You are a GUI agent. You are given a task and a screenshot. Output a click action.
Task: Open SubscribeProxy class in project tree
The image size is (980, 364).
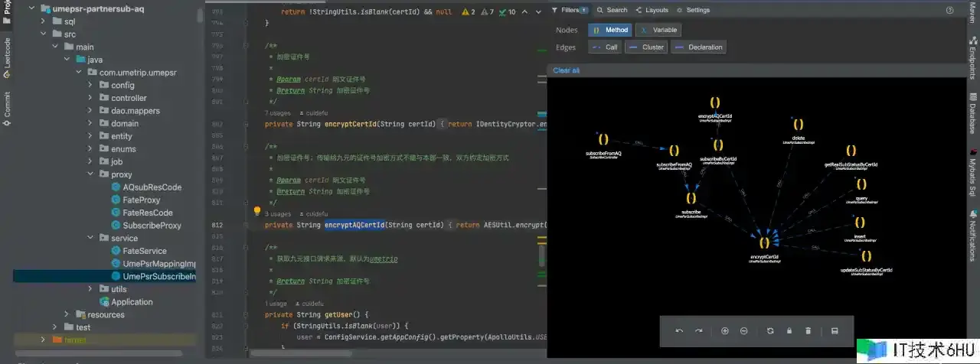(x=152, y=226)
